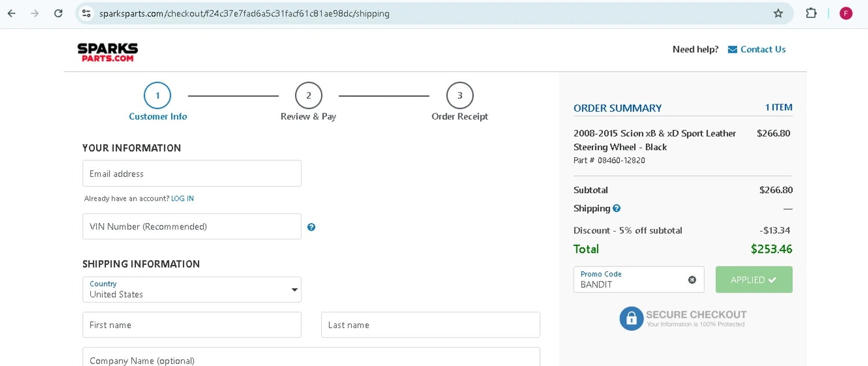Click the SparksParts.com logo
Image resolution: width=868 pixels, height=366 pixels.
click(108, 52)
